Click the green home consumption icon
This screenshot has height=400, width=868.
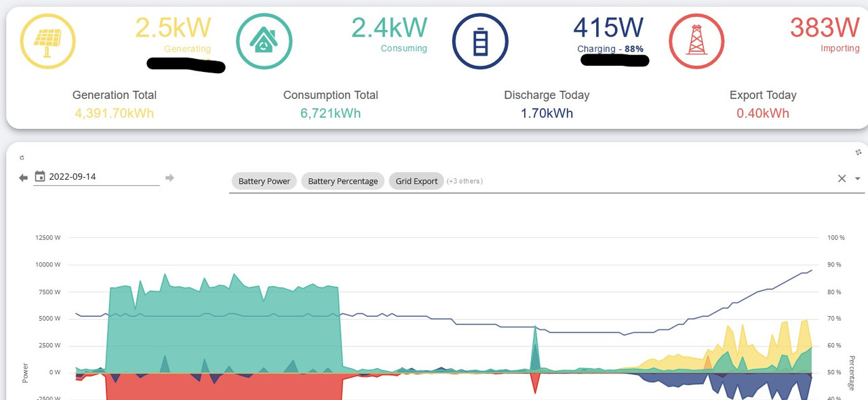tap(264, 41)
